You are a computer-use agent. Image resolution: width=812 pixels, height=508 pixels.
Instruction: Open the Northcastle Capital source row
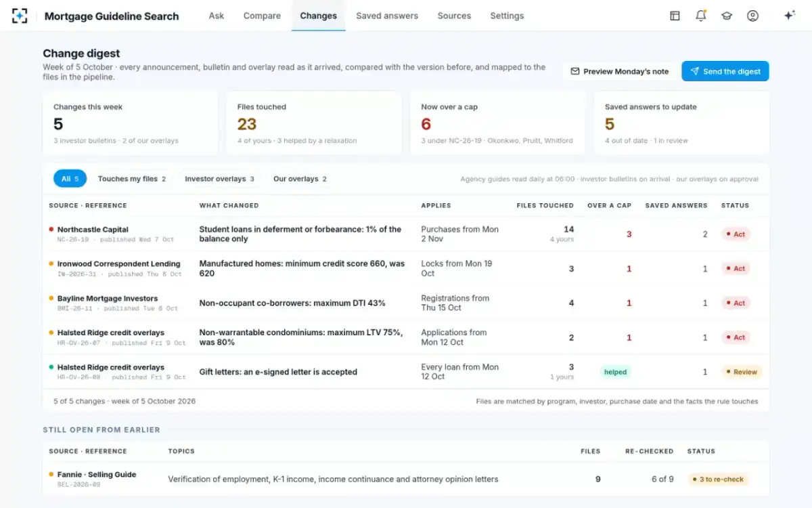[x=406, y=234]
